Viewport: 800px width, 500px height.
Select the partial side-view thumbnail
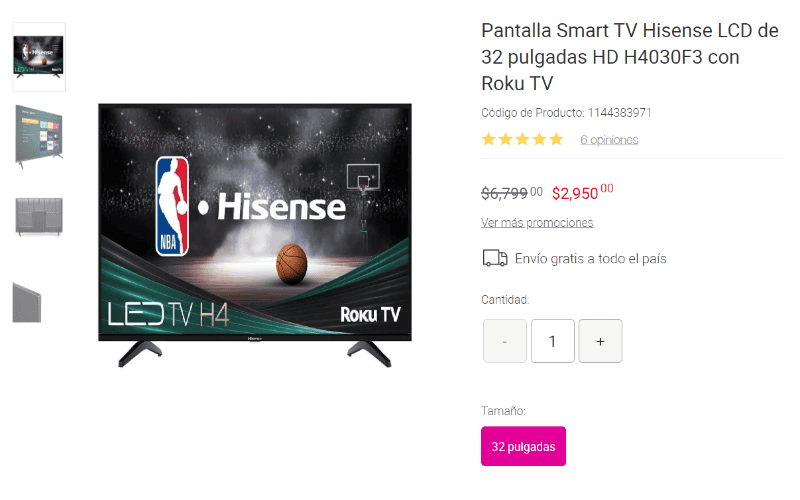27,303
